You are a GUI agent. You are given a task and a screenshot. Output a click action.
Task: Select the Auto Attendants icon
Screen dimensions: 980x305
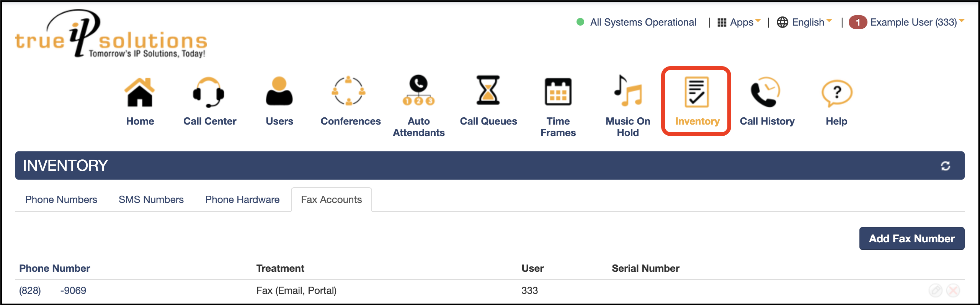pyautogui.click(x=418, y=91)
